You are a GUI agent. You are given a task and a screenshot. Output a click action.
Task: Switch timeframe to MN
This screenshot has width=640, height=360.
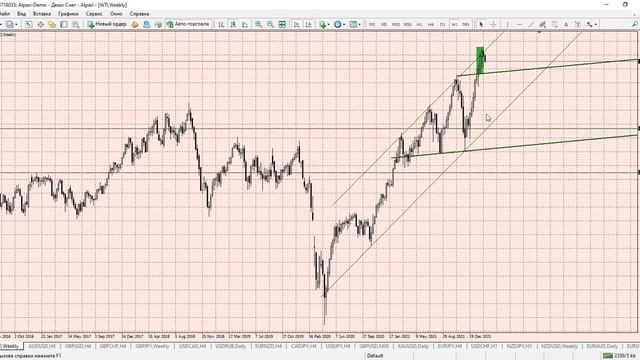click(466, 24)
